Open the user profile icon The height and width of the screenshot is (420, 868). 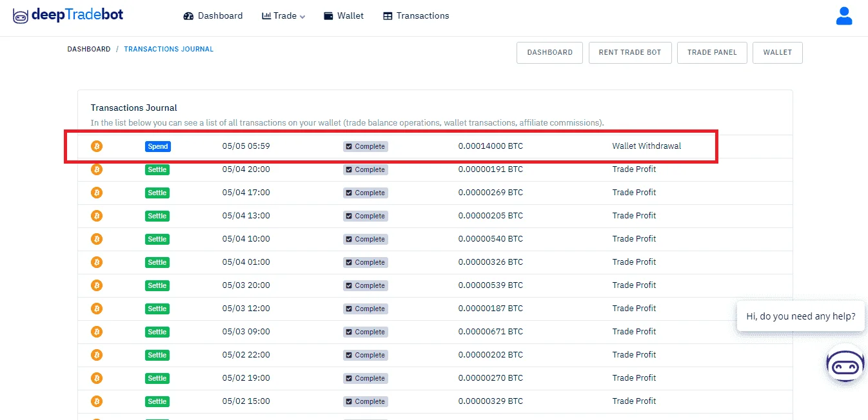pyautogui.click(x=844, y=16)
